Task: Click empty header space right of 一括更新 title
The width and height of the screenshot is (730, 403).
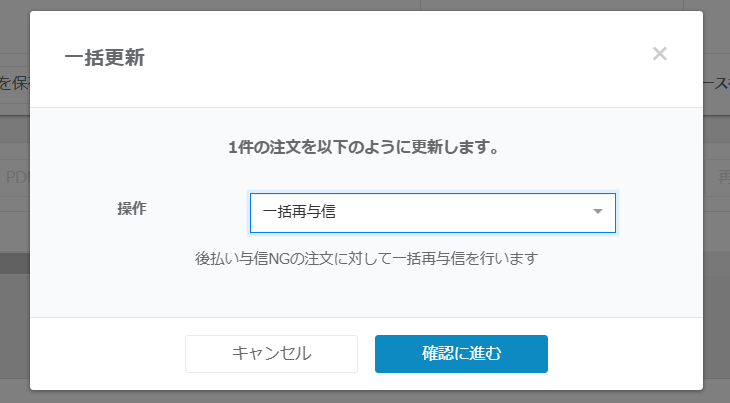Action: click(x=400, y=58)
